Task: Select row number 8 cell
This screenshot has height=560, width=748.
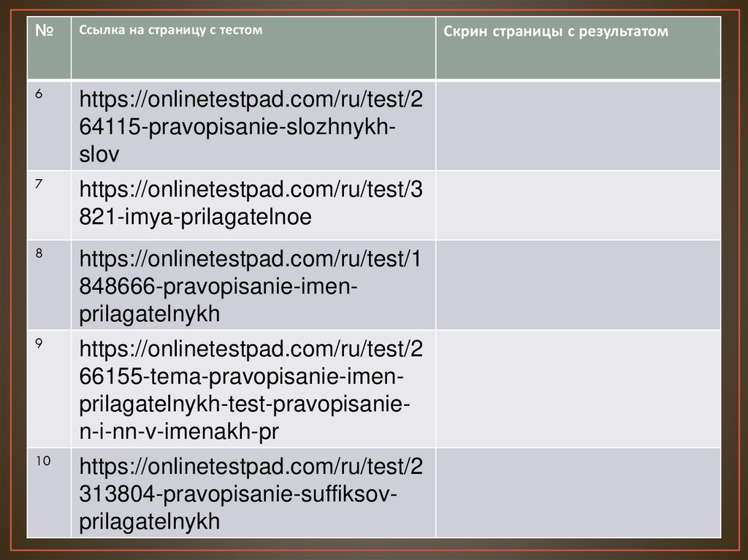Action: [x=48, y=284]
